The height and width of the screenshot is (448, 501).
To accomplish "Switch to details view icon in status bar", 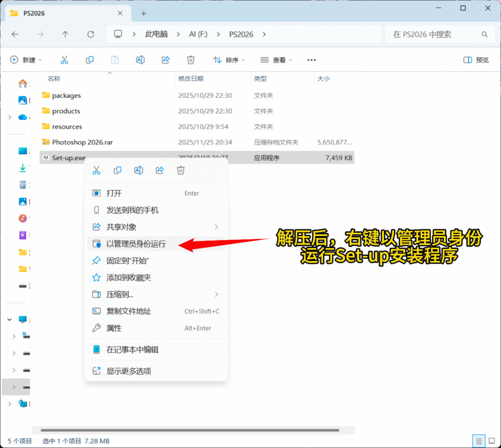I will click(479, 441).
